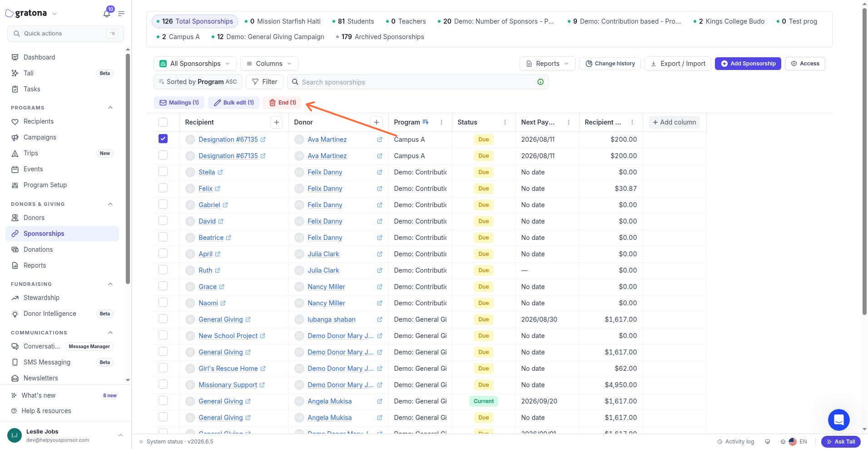
Task: Click End (1) to end selected sponsorship
Action: point(283,103)
